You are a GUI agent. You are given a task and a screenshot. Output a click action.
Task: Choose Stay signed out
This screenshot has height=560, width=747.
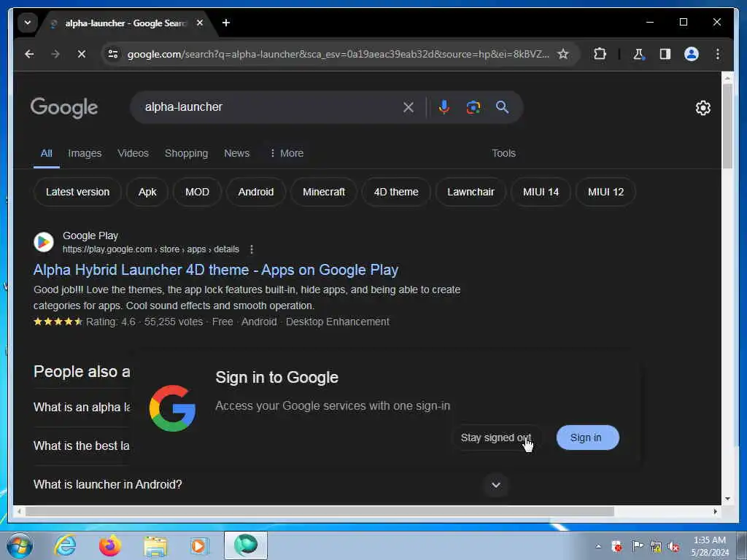click(496, 437)
